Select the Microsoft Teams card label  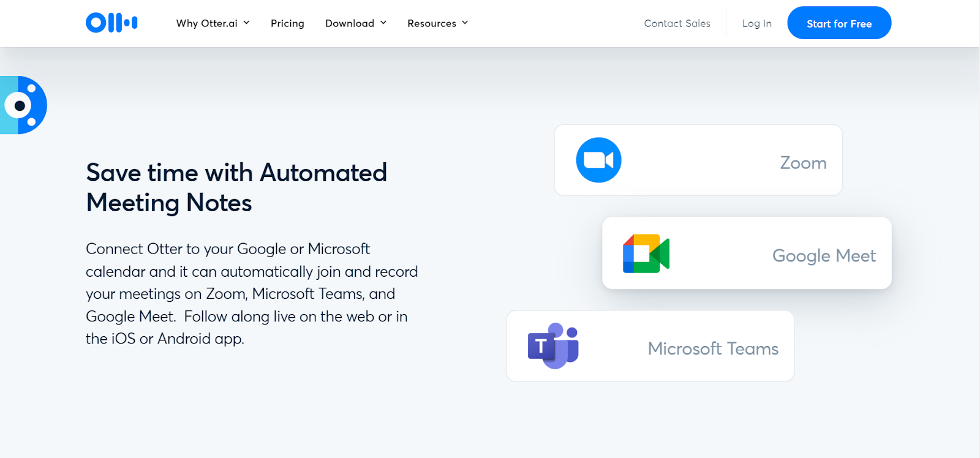tap(713, 348)
